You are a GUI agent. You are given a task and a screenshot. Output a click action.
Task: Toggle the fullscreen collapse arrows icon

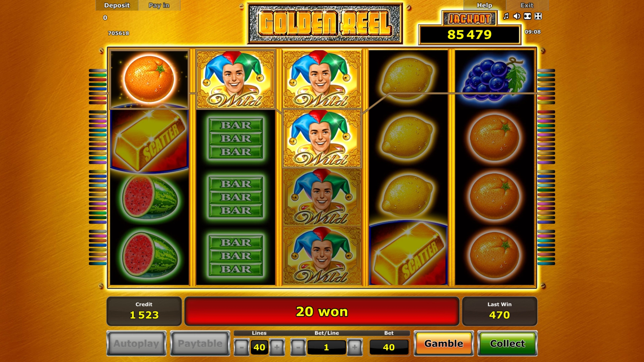coord(538,16)
